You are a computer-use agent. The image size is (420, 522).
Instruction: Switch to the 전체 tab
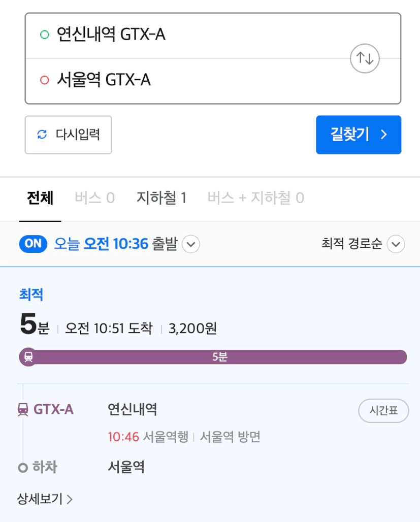click(x=40, y=198)
